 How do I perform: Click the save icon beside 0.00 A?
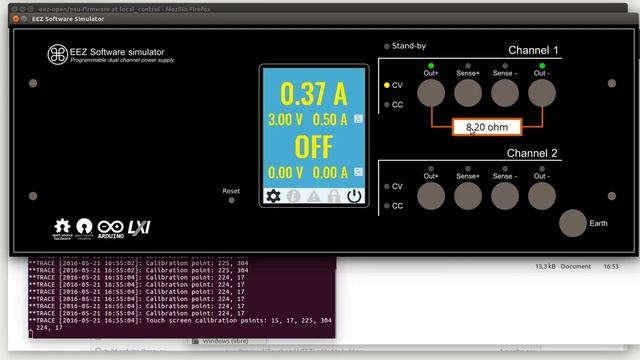(x=358, y=172)
